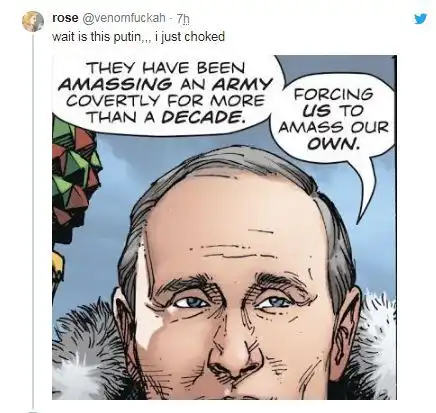Open the "rose" display name

(65, 18)
